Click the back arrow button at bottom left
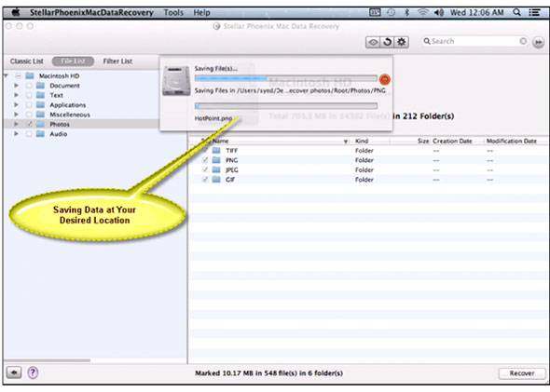The height and width of the screenshot is (392, 550). click(14, 372)
